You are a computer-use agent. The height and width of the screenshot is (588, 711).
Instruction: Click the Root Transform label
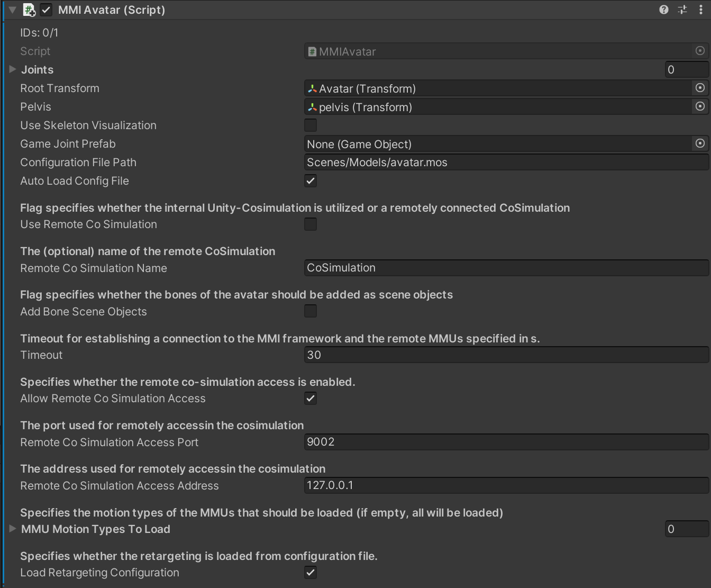tap(60, 88)
